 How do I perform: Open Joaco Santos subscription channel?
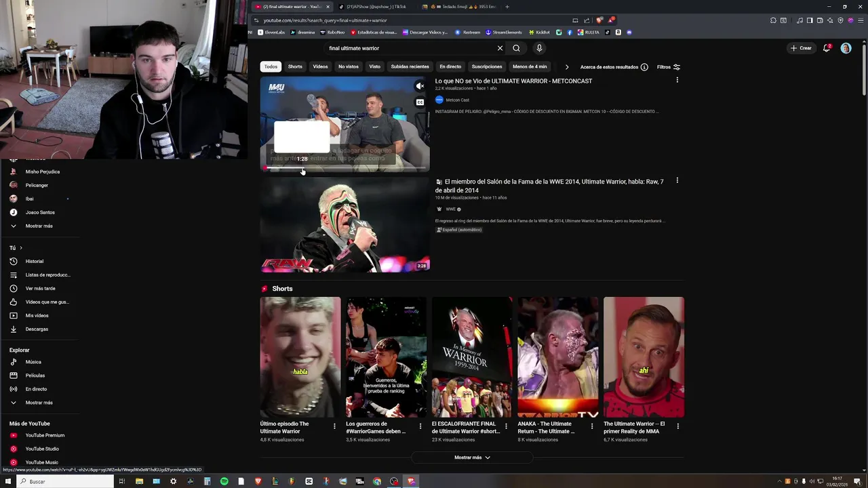pyautogui.click(x=39, y=212)
